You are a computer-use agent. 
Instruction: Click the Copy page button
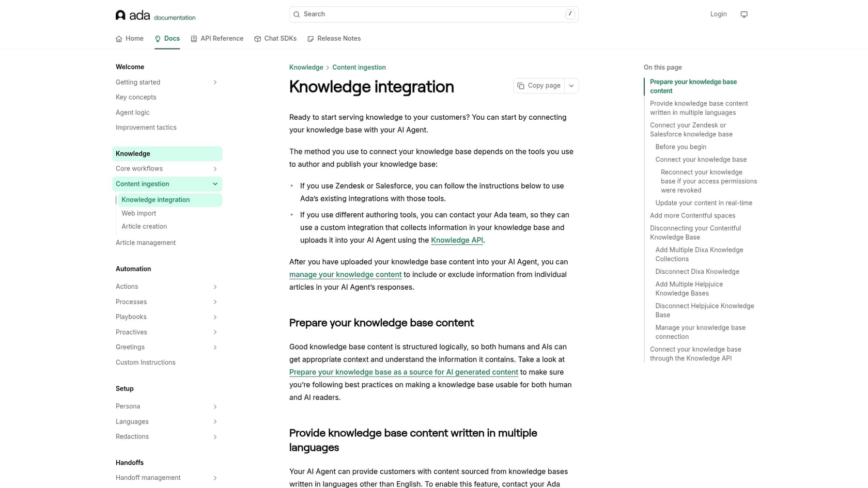[539, 86]
